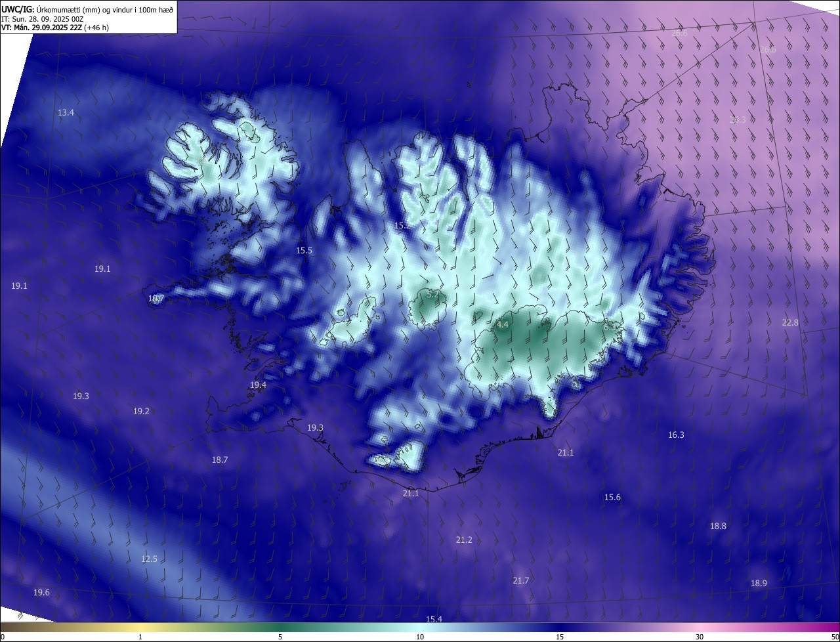Viewport: 840px width, 642px height.
Task: Click the 0 tick on the color scale
Action: 3,637
